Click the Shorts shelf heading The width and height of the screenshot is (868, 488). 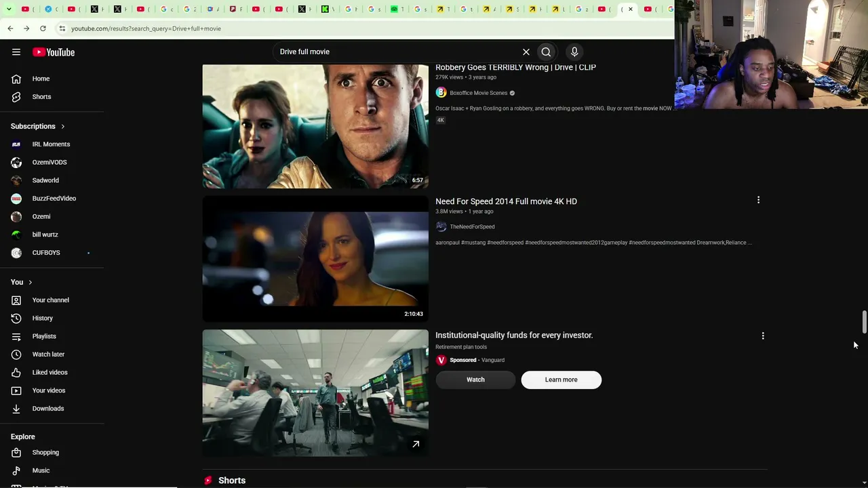[232, 481]
